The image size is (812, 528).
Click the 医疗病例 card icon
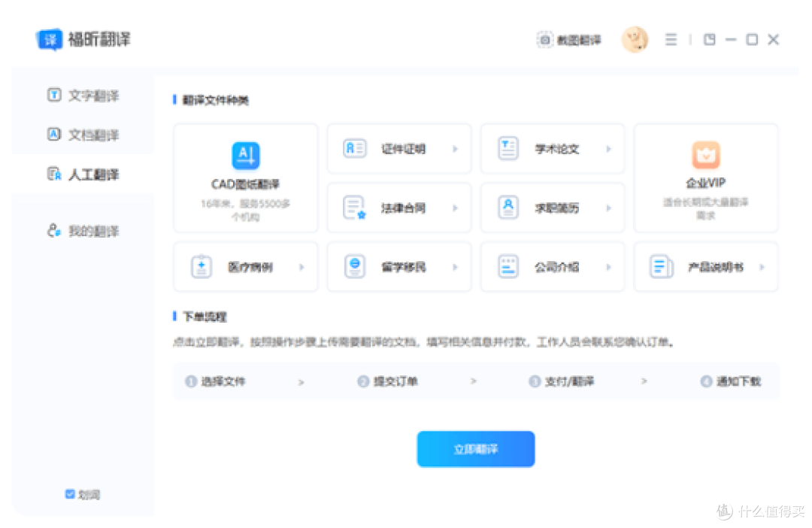tap(201, 267)
